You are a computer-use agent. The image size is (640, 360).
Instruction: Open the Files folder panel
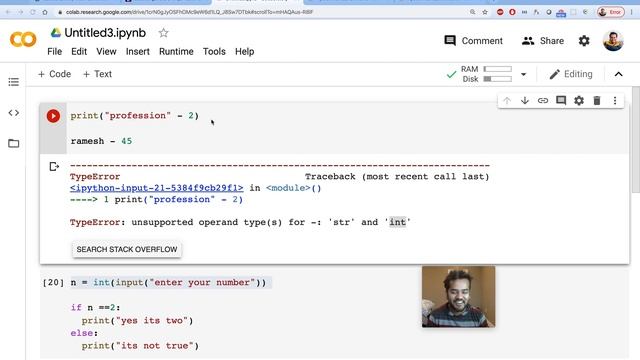pos(13,143)
